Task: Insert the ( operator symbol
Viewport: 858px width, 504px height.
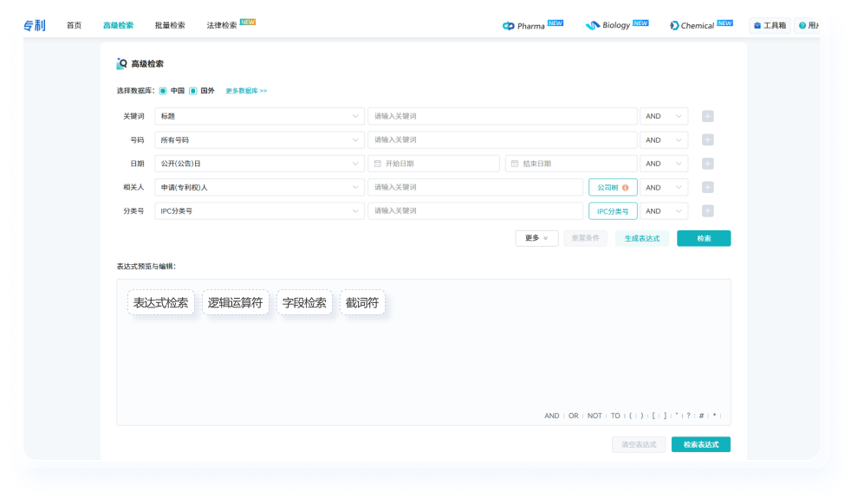Action: 630,416
